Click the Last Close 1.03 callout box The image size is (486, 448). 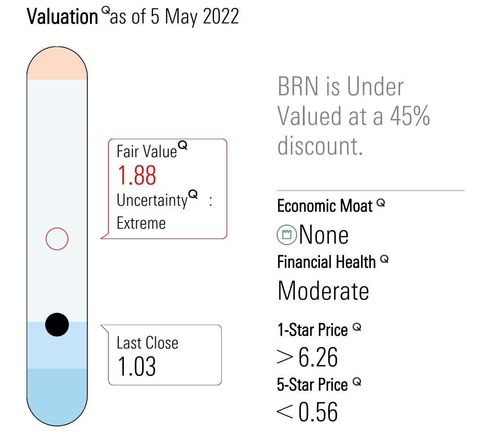click(x=165, y=355)
